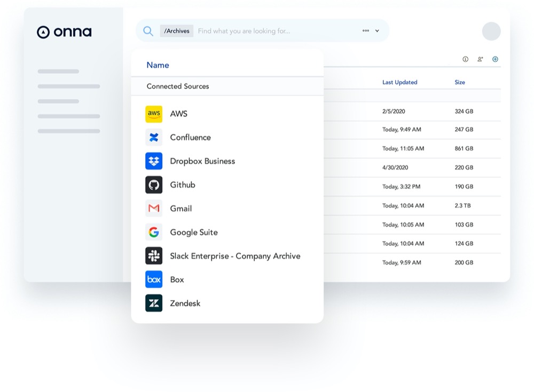Click the add user icon
This screenshot has width=534, height=392.
[x=480, y=59]
